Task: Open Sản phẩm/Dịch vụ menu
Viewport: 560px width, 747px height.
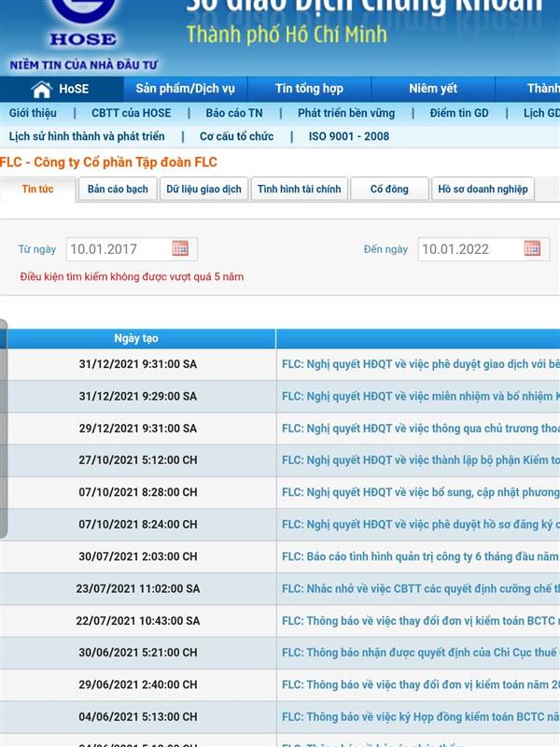Action: [x=185, y=89]
